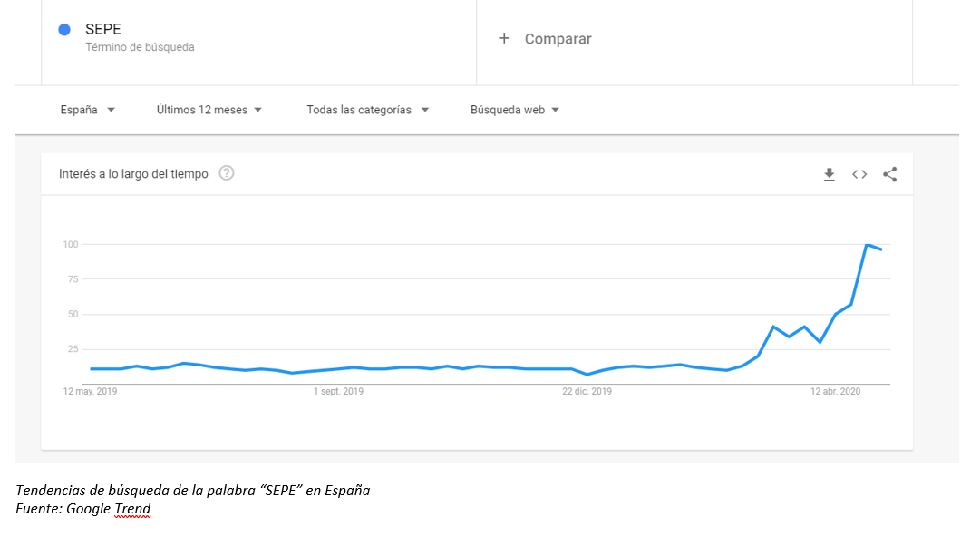
Task: Click the Comparar add term field
Action: pos(694,41)
